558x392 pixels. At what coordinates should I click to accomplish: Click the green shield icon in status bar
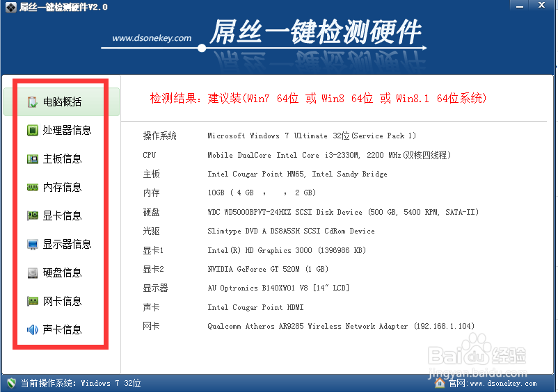tap(11, 383)
